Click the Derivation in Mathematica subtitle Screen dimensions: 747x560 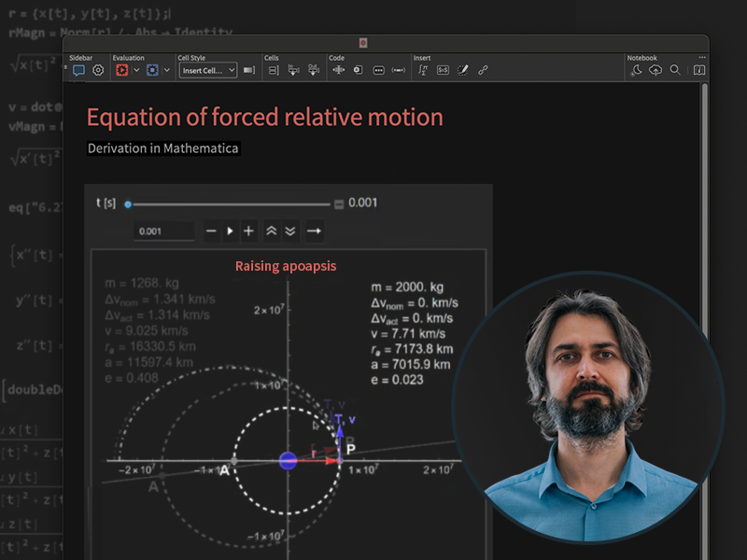(162, 148)
